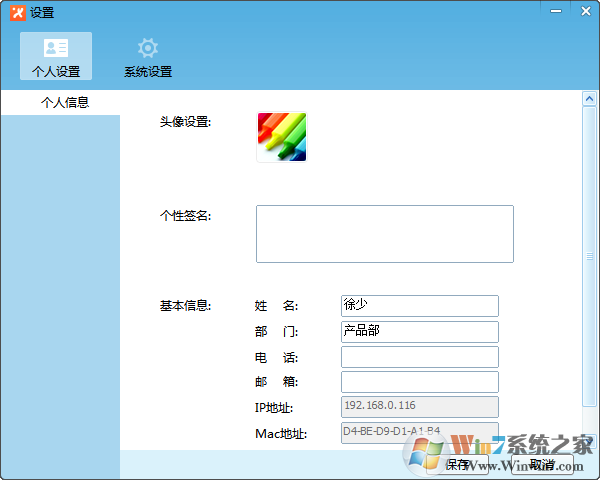Switch to the 系统设置 system settings tab
600x480 pixels.
[148, 57]
